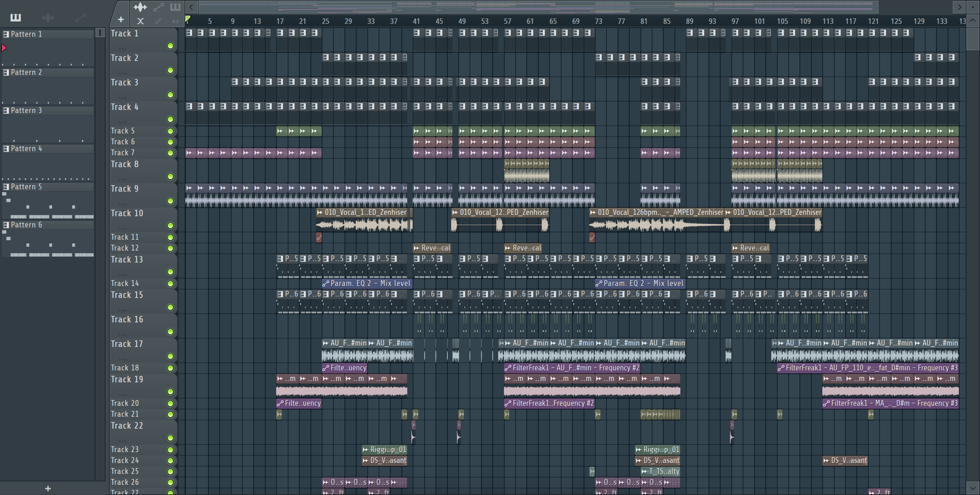Mute Track 17 using its green LED

(171, 356)
